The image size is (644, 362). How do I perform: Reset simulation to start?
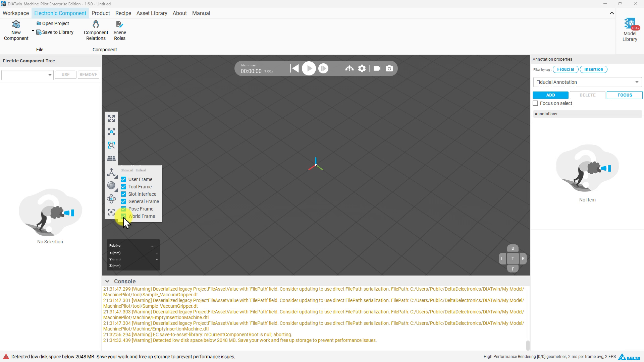pos(294,68)
